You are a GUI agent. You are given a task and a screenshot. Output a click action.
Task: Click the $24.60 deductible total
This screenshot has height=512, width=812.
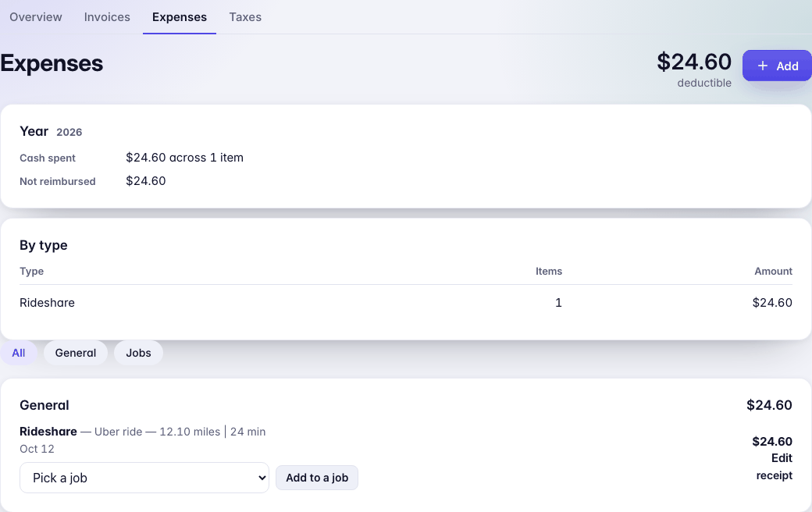pos(694,62)
